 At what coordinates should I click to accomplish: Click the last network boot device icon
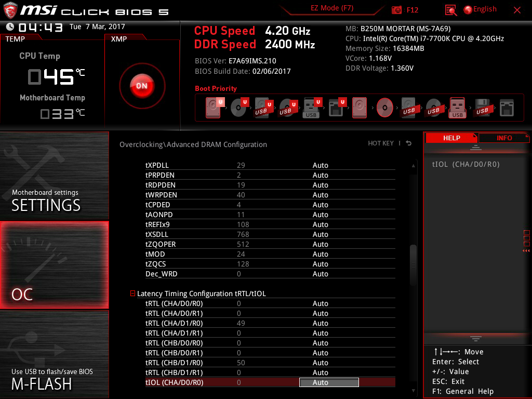click(x=507, y=108)
